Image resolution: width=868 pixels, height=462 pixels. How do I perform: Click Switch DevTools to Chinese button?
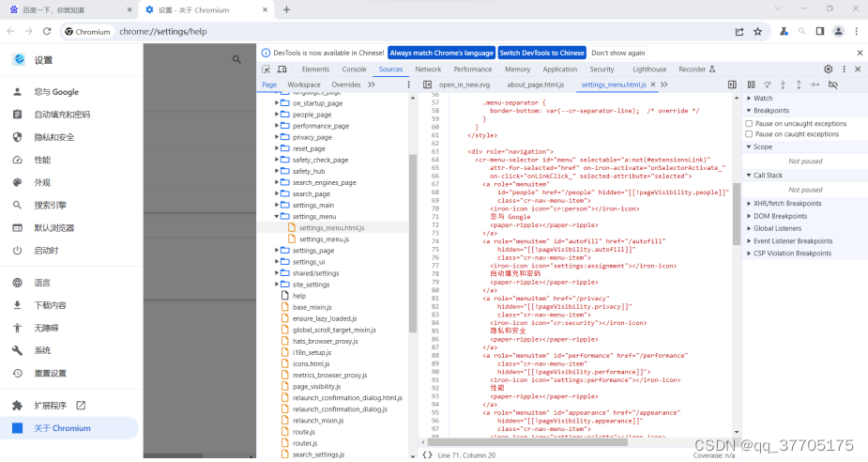click(x=542, y=54)
